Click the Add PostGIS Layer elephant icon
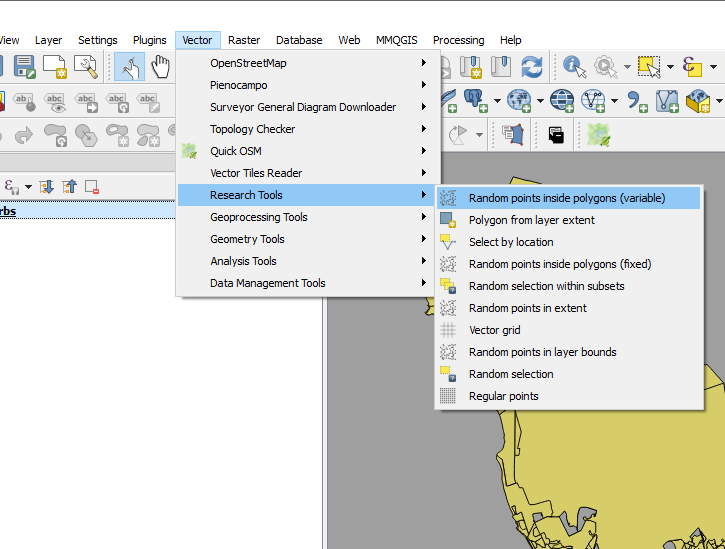 [476, 100]
